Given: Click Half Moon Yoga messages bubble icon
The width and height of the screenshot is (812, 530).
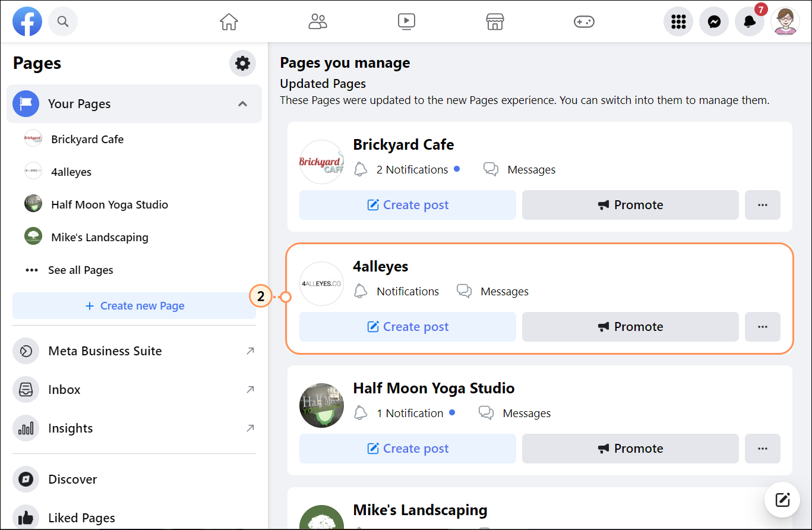Looking at the screenshot, I should tap(486, 414).
